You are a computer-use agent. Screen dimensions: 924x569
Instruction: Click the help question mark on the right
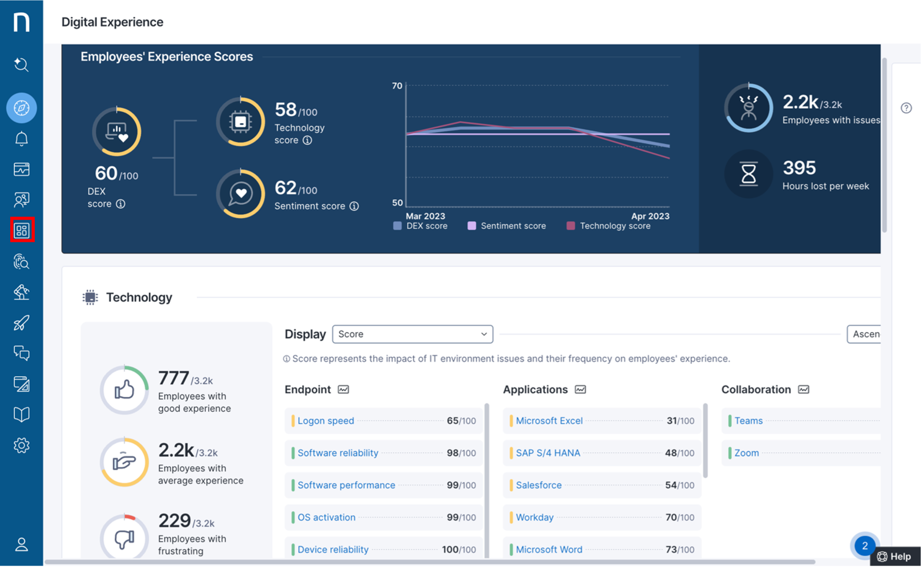pyautogui.click(x=907, y=107)
